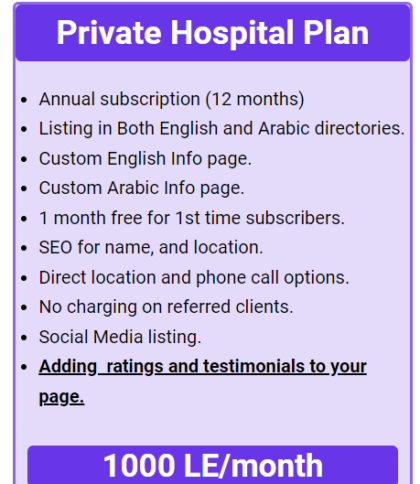
Task: Select Direct location and phone call options
Action: tap(194, 278)
